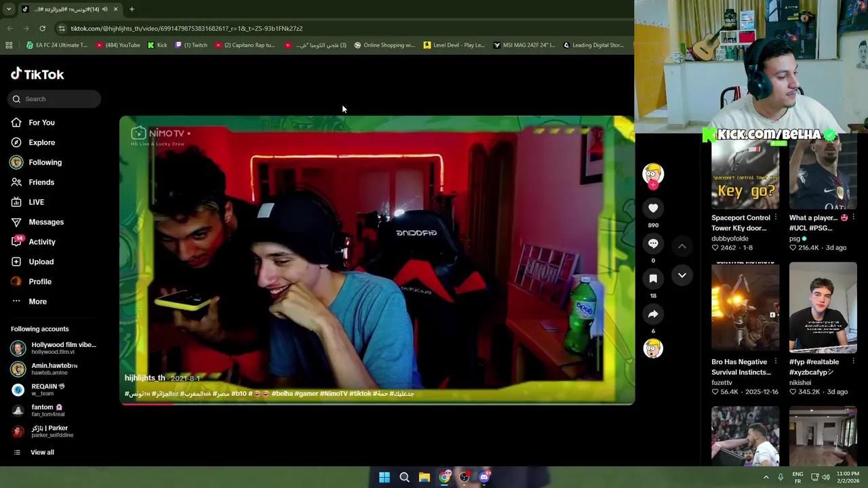Expand View all following accounts
868x488 pixels.
pyautogui.click(x=42, y=452)
